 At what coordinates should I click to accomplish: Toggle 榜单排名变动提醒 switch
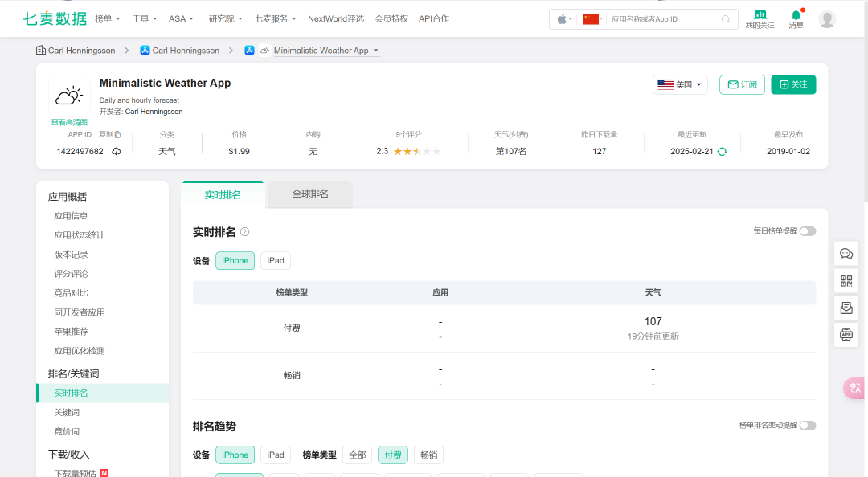(x=808, y=426)
